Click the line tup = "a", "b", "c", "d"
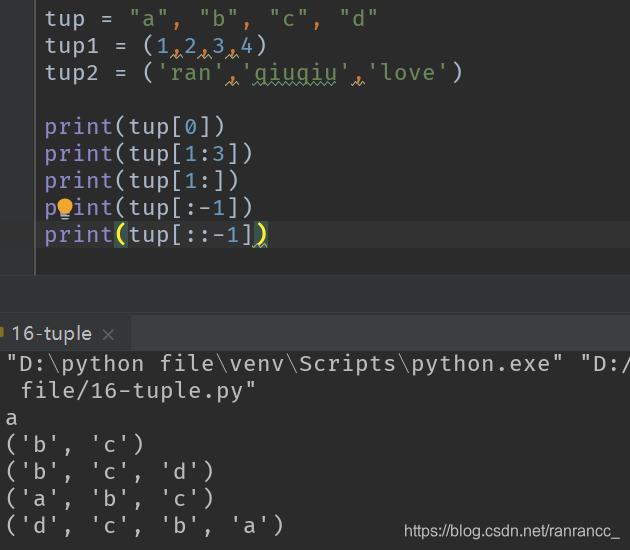This screenshot has width=630, height=550. (211, 18)
